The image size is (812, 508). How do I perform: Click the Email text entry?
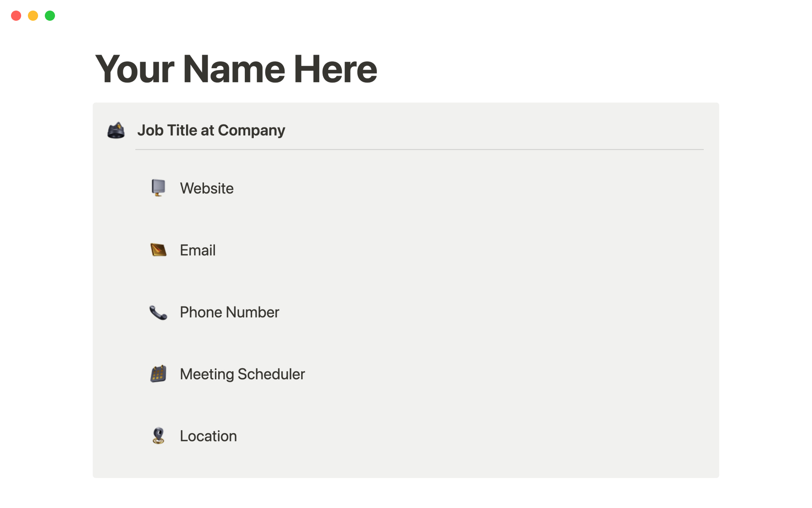(198, 251)
